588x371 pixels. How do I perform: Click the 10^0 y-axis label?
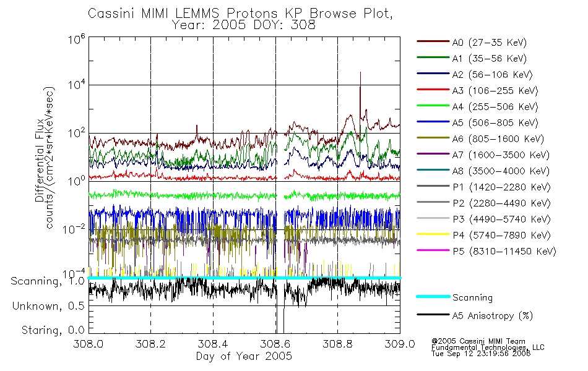pos(77,181)
